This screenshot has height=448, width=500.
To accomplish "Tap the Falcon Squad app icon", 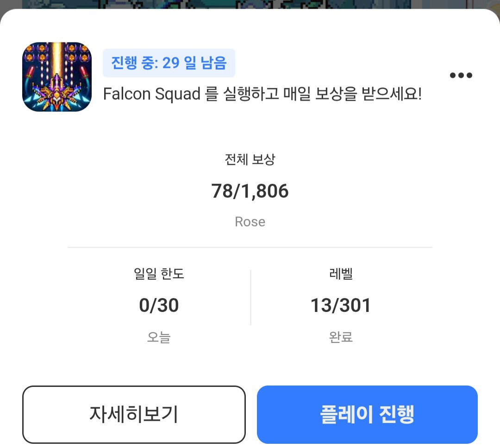I will 57,76.
